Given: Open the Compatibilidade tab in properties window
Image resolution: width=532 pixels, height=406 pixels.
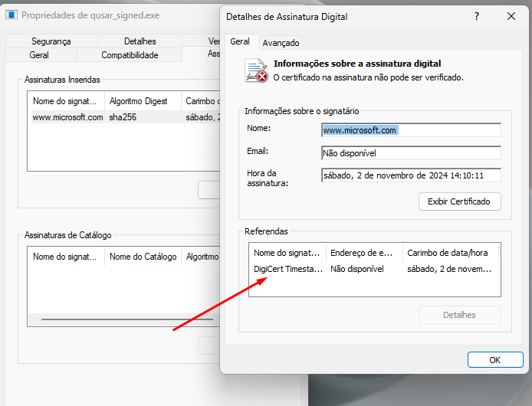Looking at the screenshot, I should 130,55.
